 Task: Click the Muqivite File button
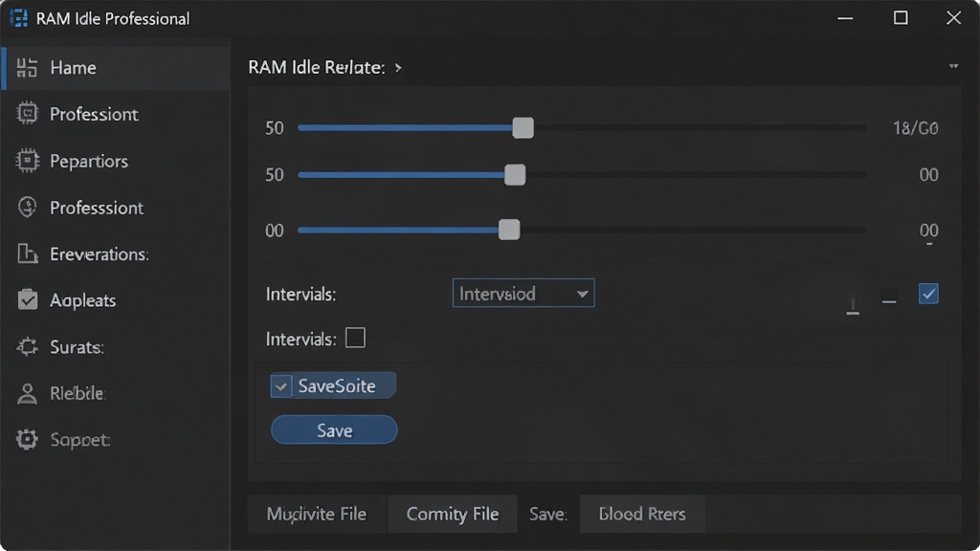click(317, 514)
